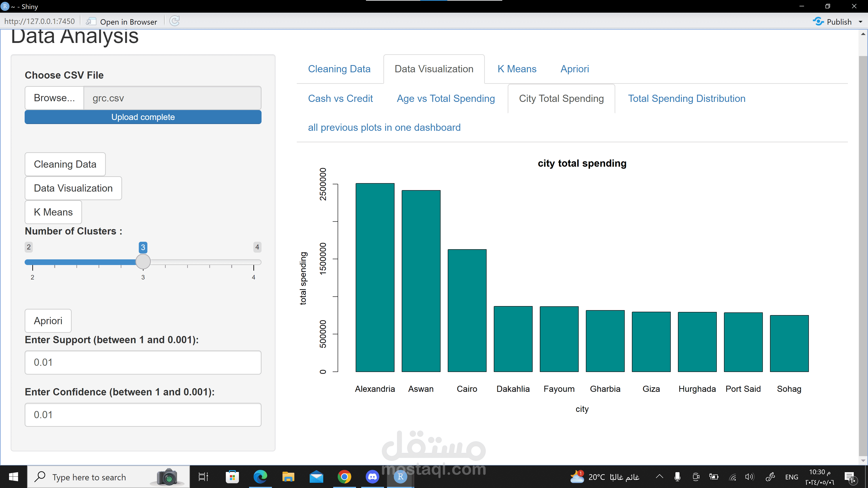Show hidden system tray icons
Image resolution: width=868 pixels, height=488 pixels.
pyautogui.click(x=659, y=476)
